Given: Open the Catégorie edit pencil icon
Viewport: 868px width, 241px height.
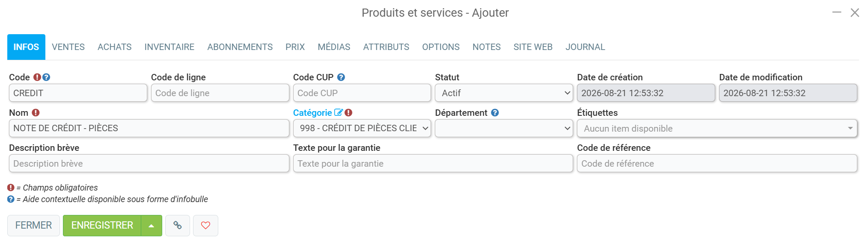Looking at the screenshot, I should (339, 113).
